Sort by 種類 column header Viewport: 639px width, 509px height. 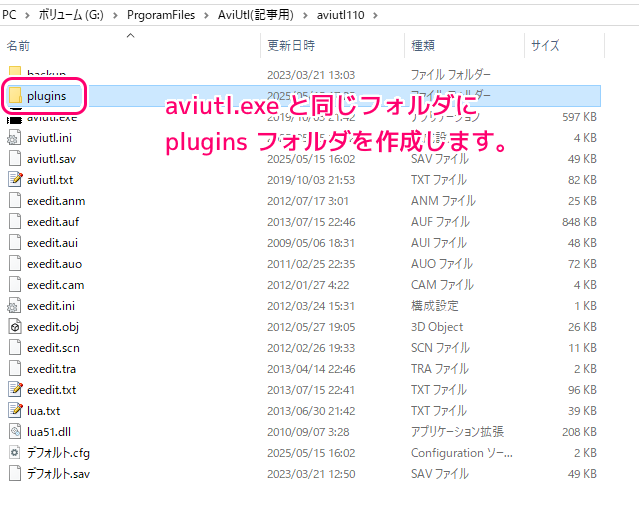tap(423, 45)
